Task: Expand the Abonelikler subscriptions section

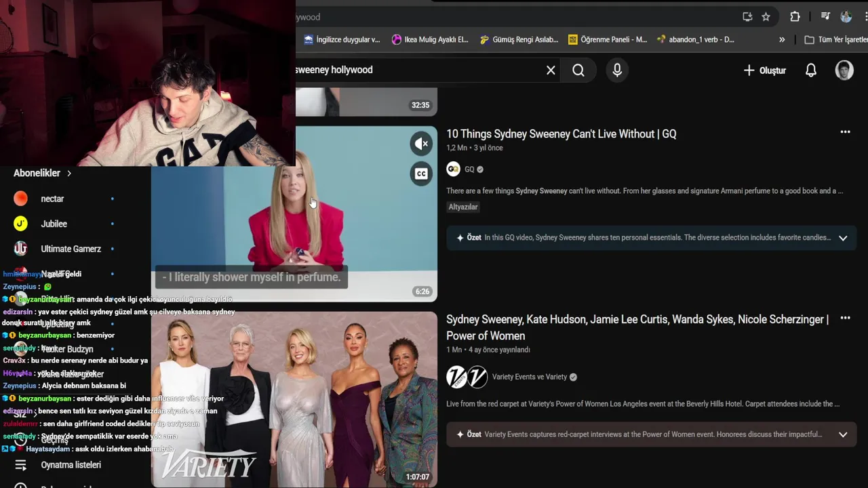Action: (x=43, y=173)
